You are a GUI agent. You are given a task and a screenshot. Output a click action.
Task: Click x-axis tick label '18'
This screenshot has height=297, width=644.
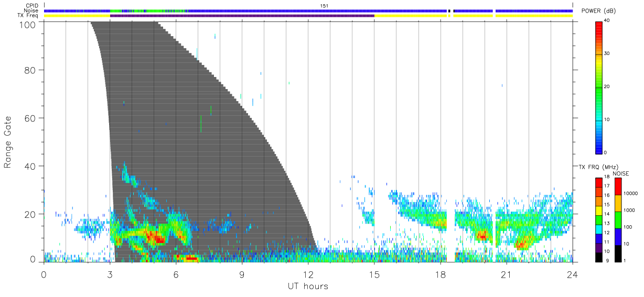440,274
